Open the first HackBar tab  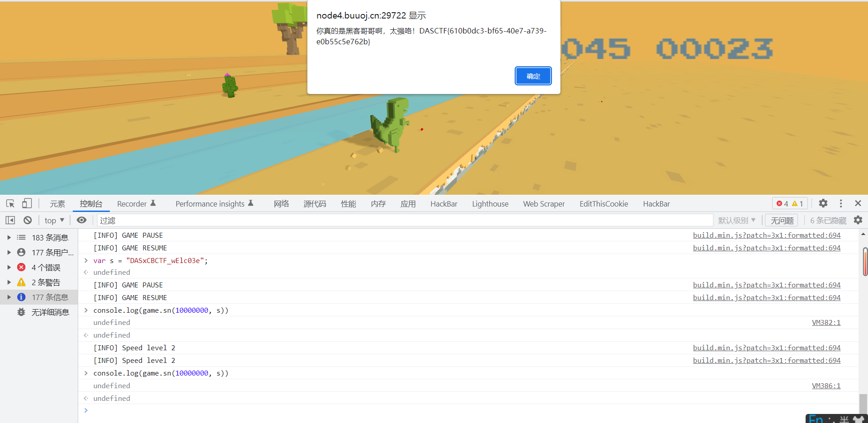click(x=444, y=204)
